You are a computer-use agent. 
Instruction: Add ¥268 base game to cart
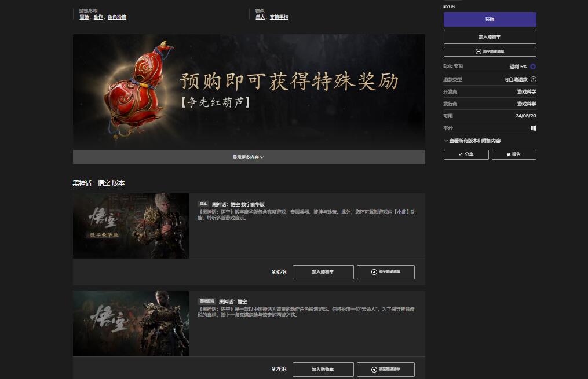323,369
